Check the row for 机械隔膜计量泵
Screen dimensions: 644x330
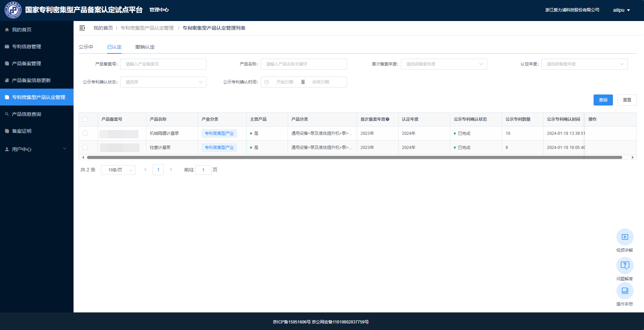point(85,133)
